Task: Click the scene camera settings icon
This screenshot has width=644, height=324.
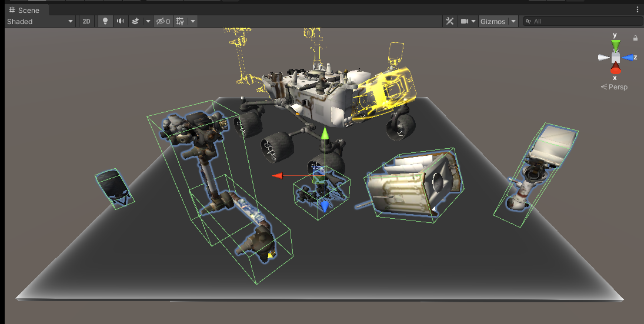Action: [465, 21]
